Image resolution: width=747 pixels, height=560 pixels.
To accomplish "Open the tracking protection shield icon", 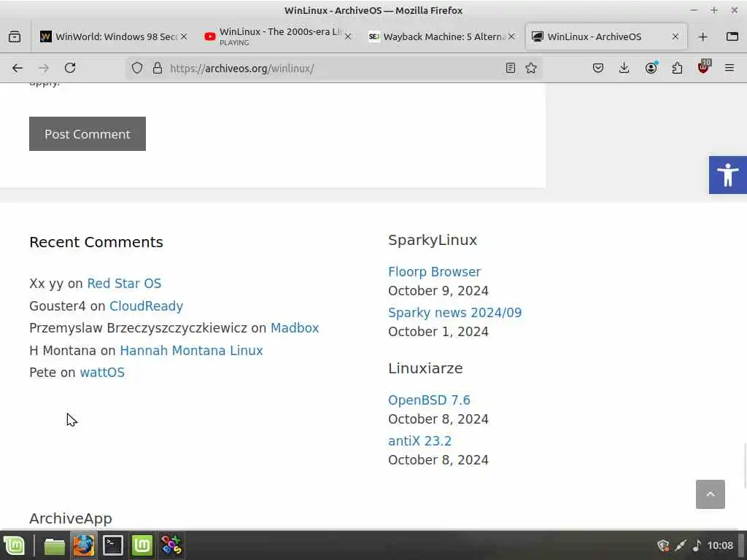I will [137, 68].
